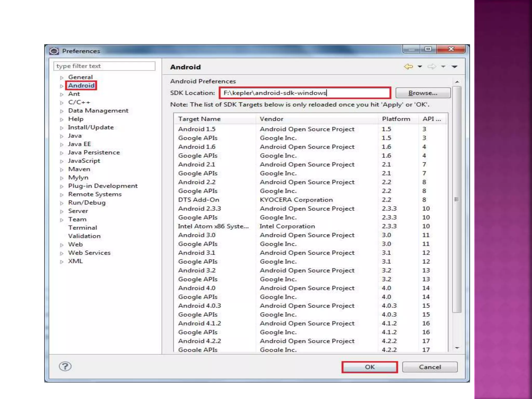Click the help question mark icon

click(x=65, y=367)
